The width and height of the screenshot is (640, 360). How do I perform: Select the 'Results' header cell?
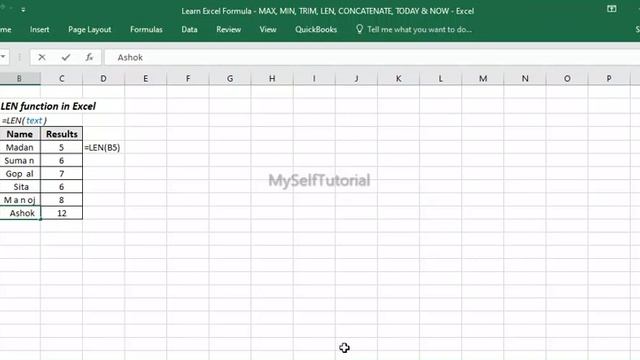[62, 134]
